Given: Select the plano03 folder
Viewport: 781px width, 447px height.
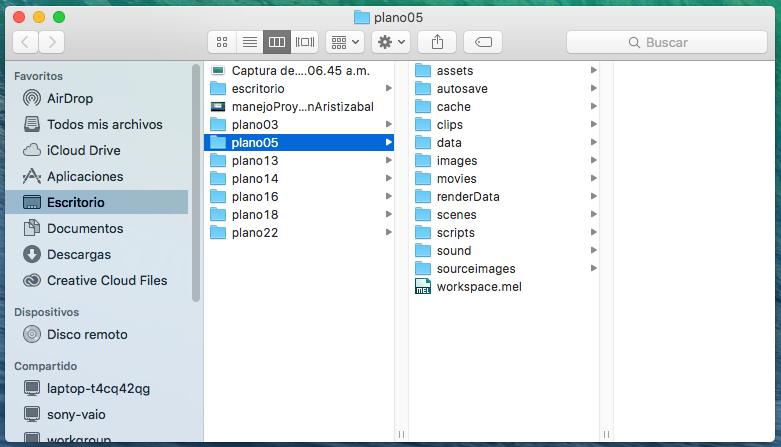Looking at the screenshot, I should (x=299, y=125).
